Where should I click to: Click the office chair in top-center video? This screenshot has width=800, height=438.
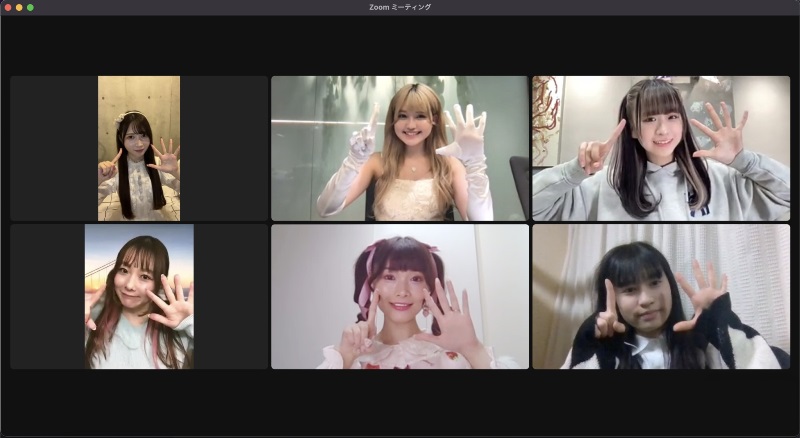[519, 180]
